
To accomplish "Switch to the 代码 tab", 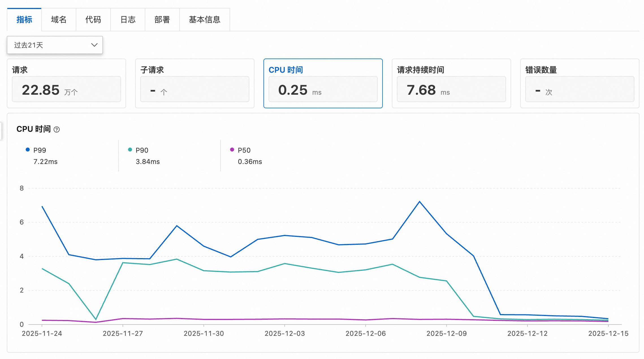I will 93,20.
